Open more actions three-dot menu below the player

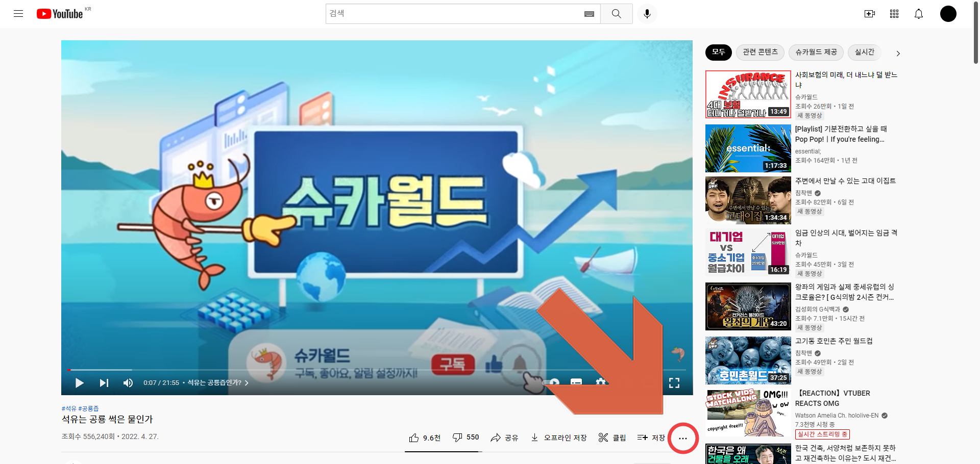[683, 438]
